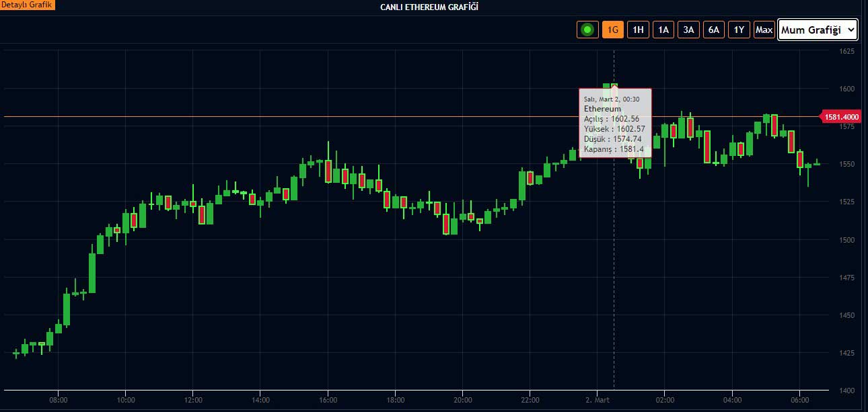Toggle the green live update indicator
868x412 pixels.
coord(587,30)
